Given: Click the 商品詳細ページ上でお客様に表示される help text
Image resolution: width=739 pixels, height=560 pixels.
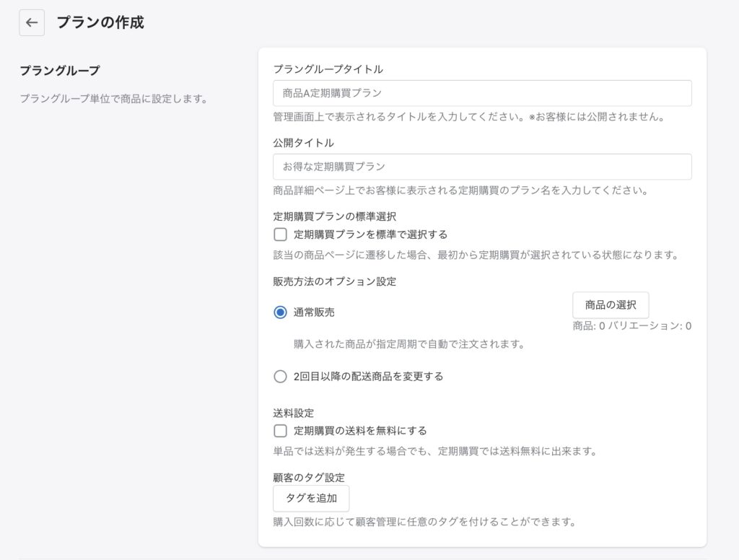Looking at the screenshot, I should coord(461,191).
